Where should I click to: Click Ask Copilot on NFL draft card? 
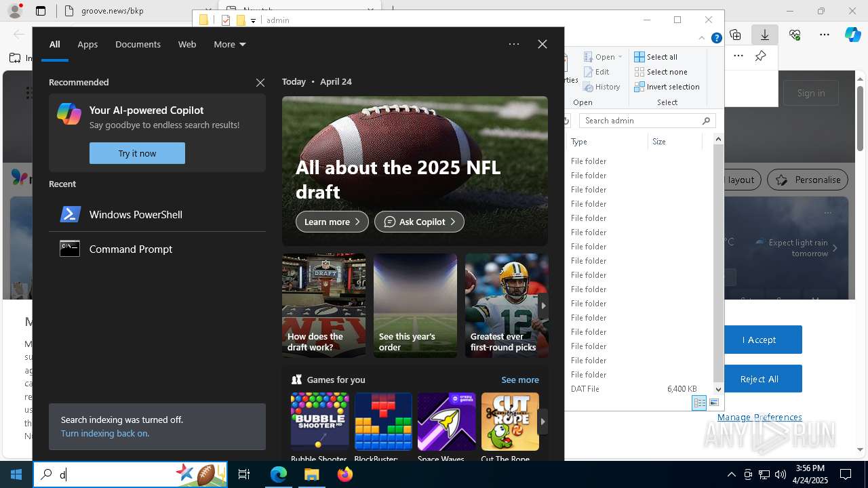pyautogui.click(x=419, y=222)
